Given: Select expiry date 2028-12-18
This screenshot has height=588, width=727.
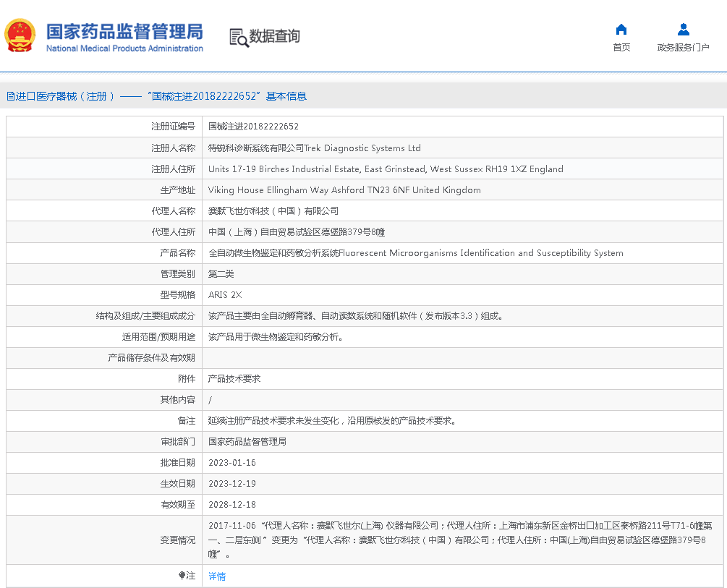Looking at the screenshot, I should [x=231, y=505].
